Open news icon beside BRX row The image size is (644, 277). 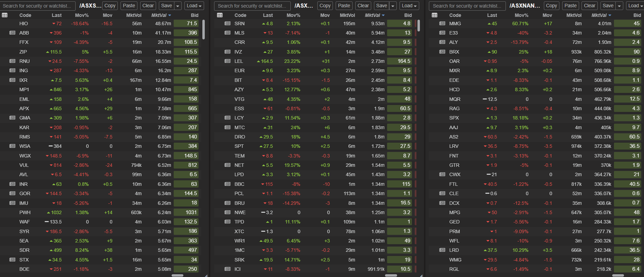[x=442, y=52]
